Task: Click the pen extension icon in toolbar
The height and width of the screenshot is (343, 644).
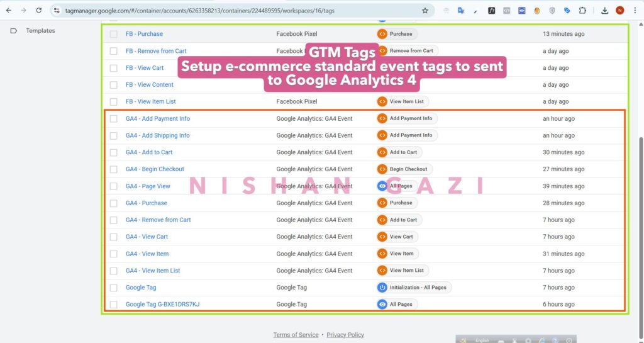Action: click(x=475, y=11)
